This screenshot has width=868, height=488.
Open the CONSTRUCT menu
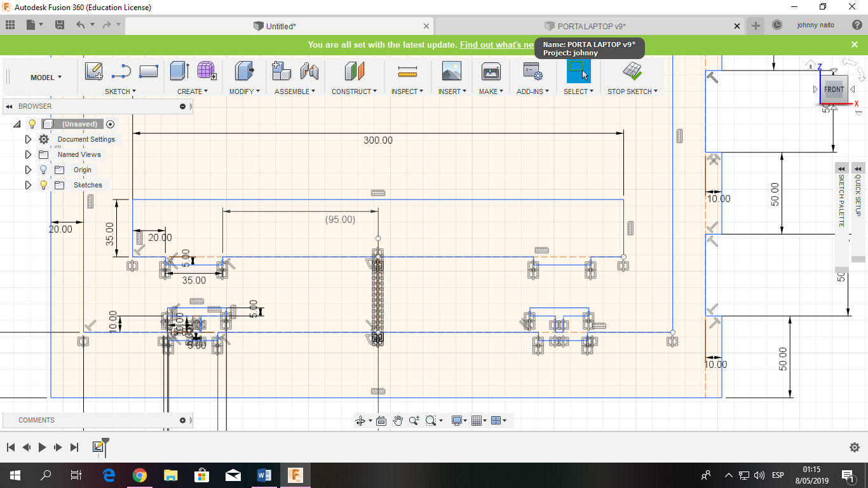(354, 91)
